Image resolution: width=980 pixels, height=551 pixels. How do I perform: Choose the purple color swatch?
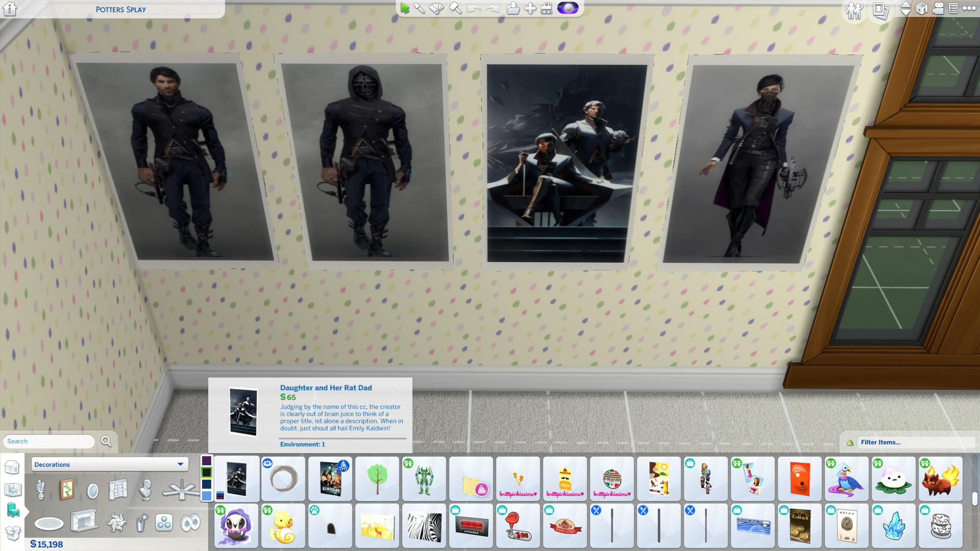coord(206,461)
